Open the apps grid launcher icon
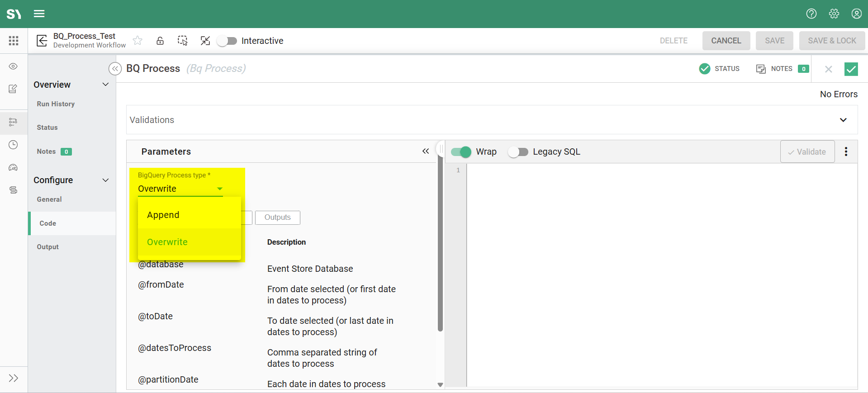The image size is (868, 393). [14, 41]
